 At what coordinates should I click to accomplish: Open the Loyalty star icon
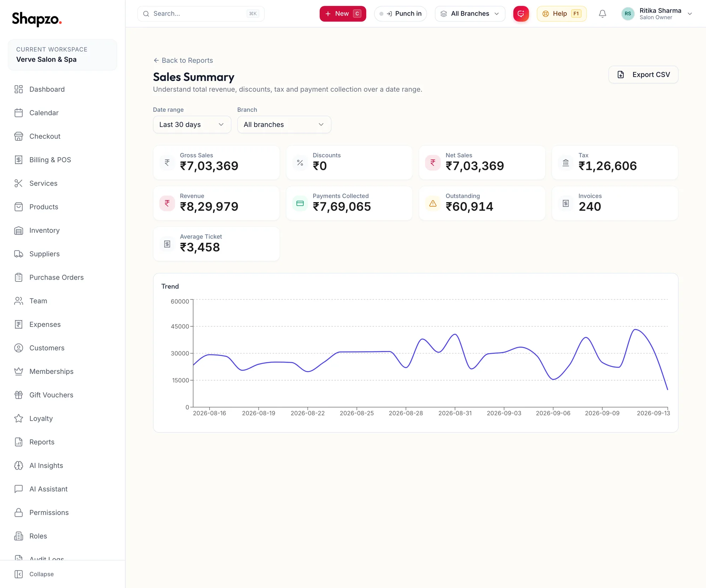click(x=18, y=419)
